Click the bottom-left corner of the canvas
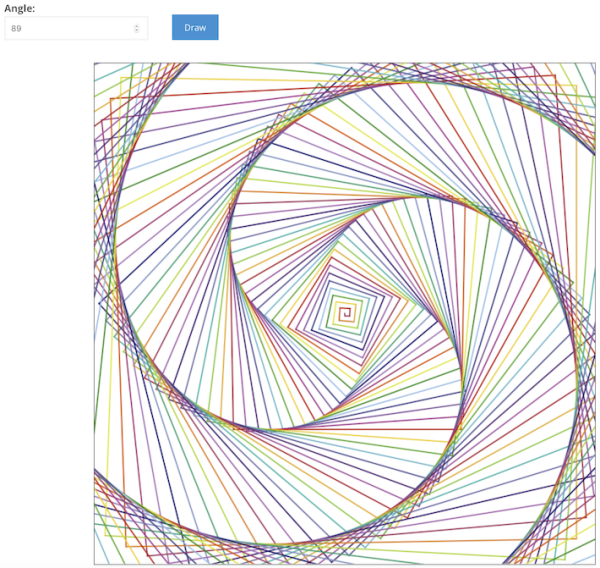600x568 pixels. pyautogui.click(x=96, y=562)
